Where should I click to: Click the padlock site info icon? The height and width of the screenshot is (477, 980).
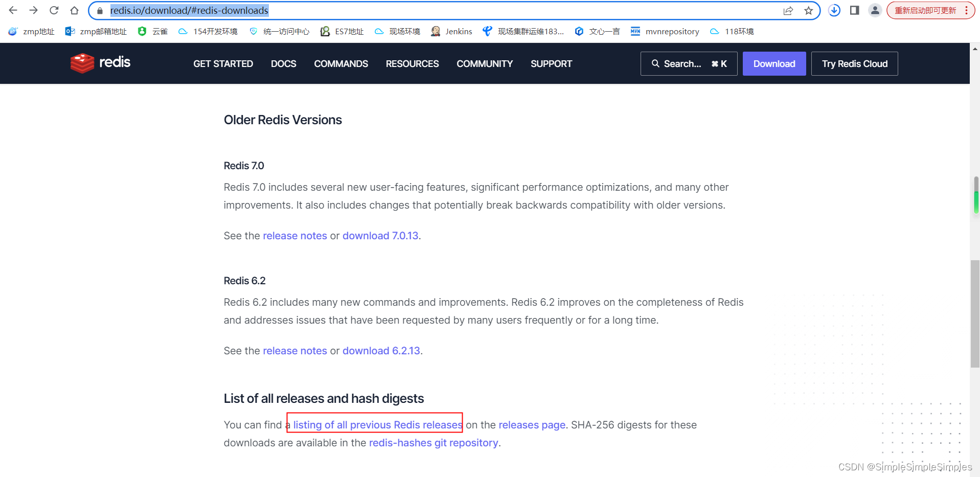100,11
